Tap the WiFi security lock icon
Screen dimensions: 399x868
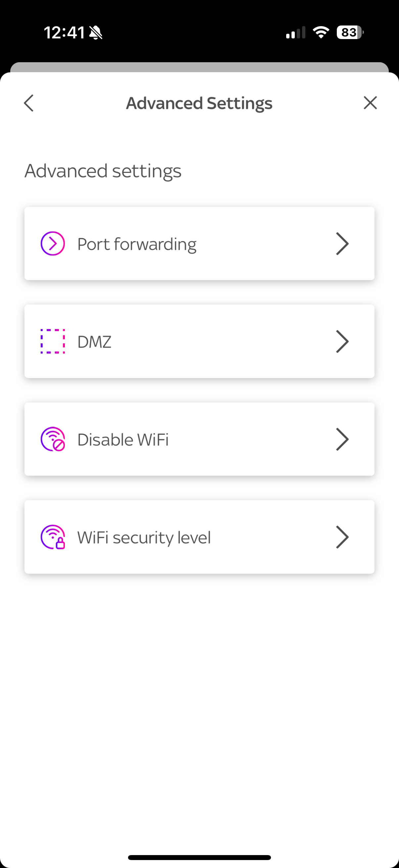tap(53, 537)
